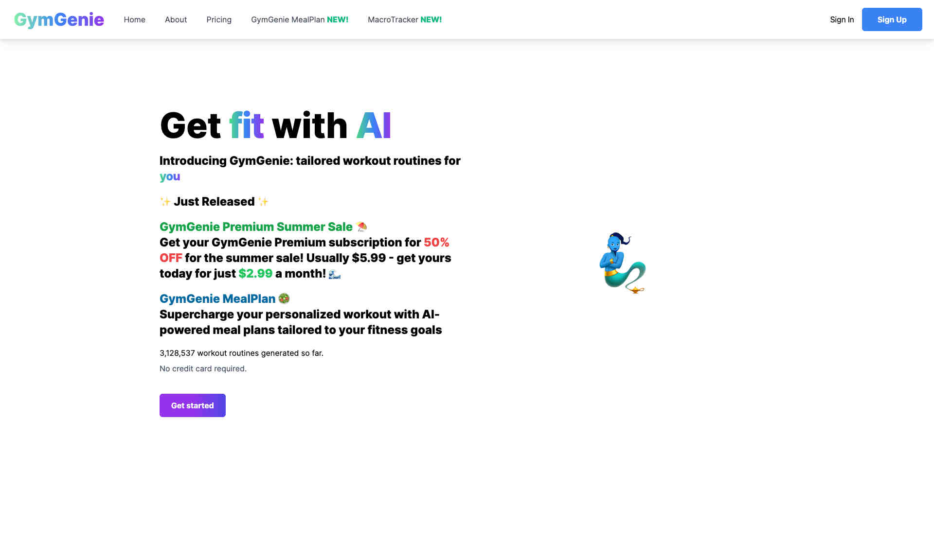Click the About navigation link
This screenshot has height=560, width=934.
click(176, 19)
